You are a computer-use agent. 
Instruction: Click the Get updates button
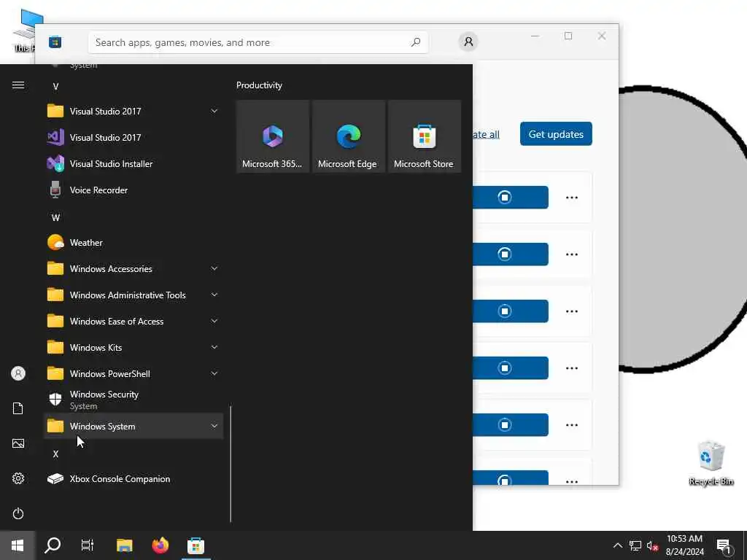click(x=556, y=134)
